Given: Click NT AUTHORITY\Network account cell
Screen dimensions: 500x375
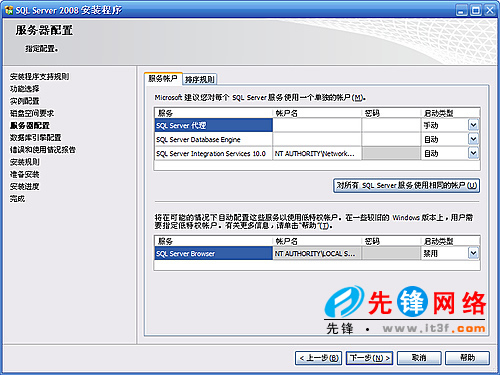Looking at the screenshot, I should [317, 153].
